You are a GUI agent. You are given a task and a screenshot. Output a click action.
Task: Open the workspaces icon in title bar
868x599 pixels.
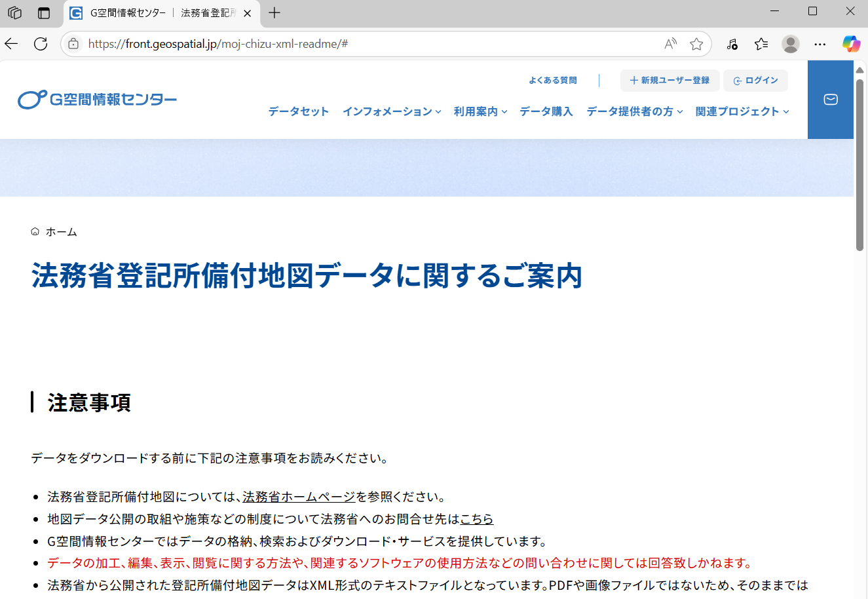(x=14, y=12)
